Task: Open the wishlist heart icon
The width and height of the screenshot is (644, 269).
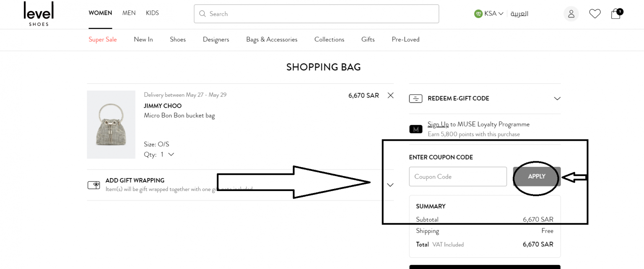Action: click(595, 13)
